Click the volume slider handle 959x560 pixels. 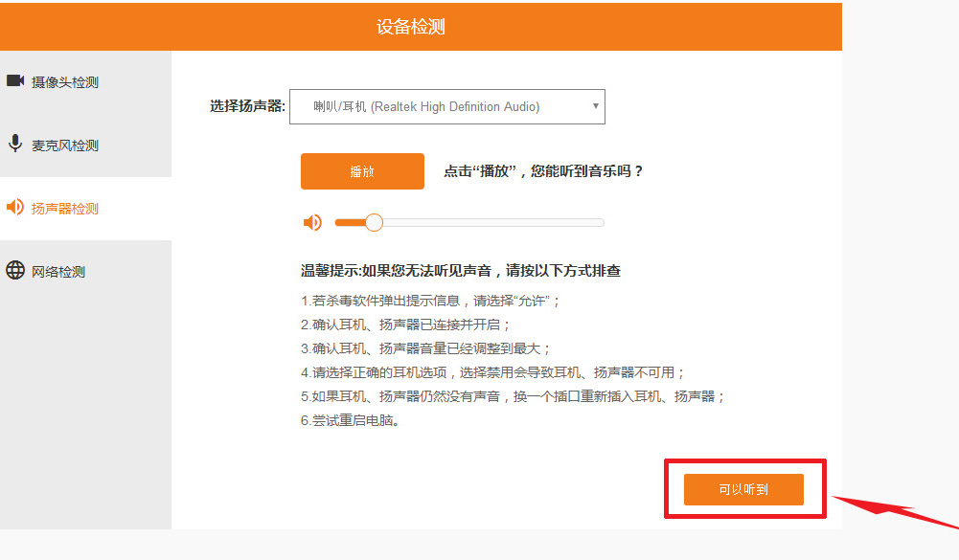point(374,223)
